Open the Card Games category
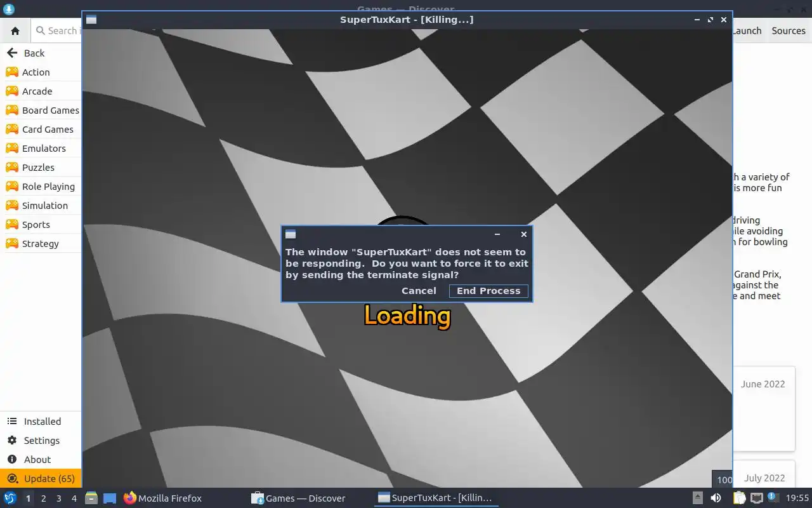Screen dimensions: 812x508 click(x=41, y=130)
